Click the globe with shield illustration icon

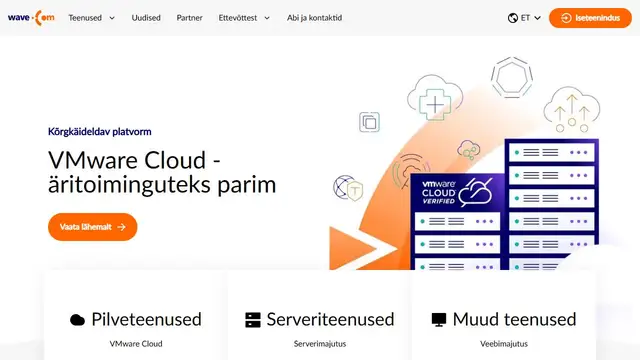pos(348,188)
